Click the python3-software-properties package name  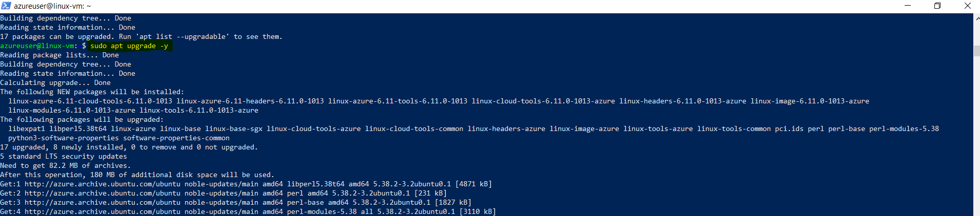(x=64, y=138)
